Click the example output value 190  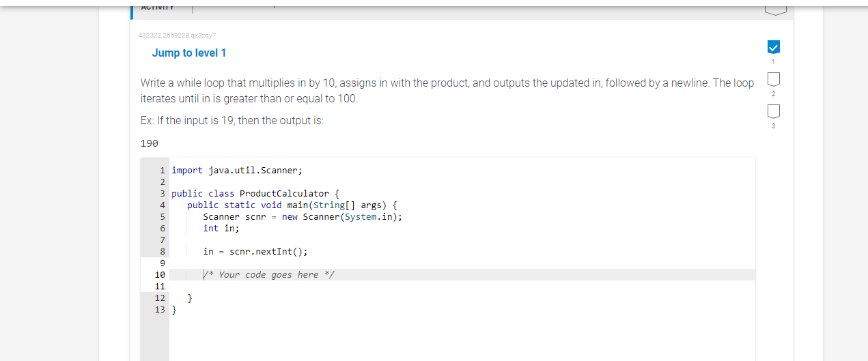(x=150, y=143)
